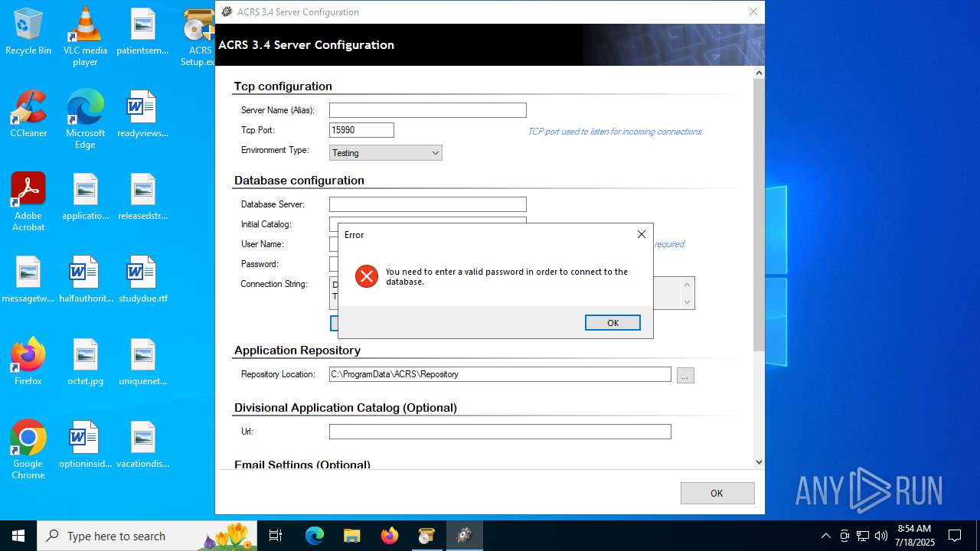Select the applicatio image file icon
Screen dimensions: 980x551
pyautogui.click(x=85, y=197)
